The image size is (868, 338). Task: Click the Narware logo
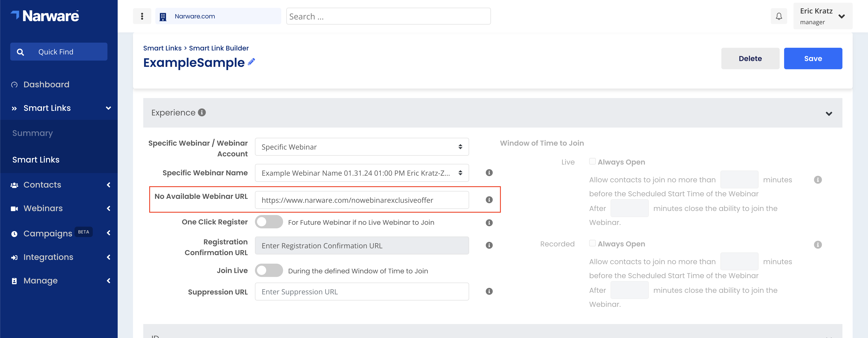tap(45, 16)
